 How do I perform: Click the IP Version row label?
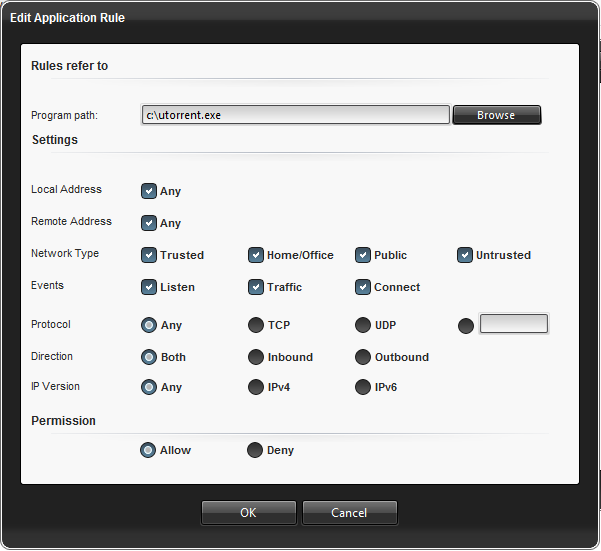(55, 386)
